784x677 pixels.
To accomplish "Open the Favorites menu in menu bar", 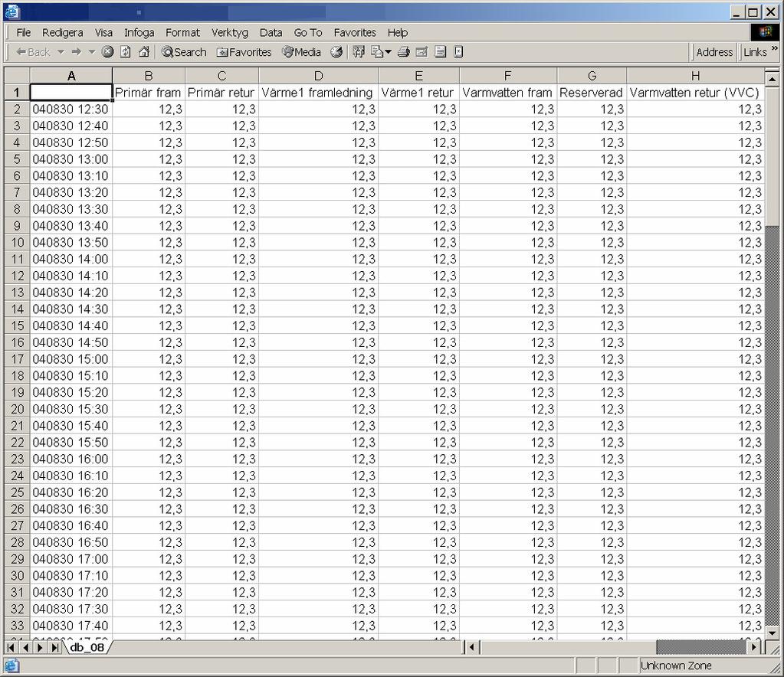I will pyautogui.click(x=355, y=32).
